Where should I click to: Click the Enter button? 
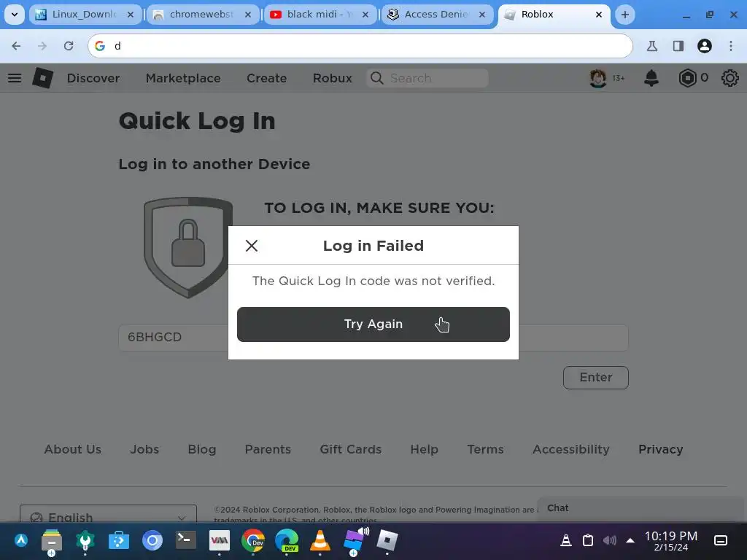[x=595, y=378]
